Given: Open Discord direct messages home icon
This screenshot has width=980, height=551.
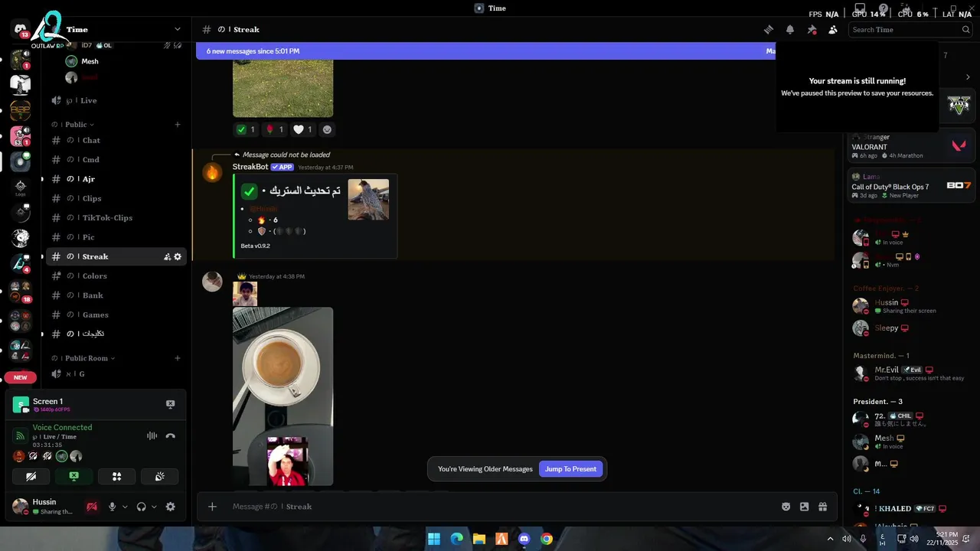Looking at the screenshot, I should [21, 30].
